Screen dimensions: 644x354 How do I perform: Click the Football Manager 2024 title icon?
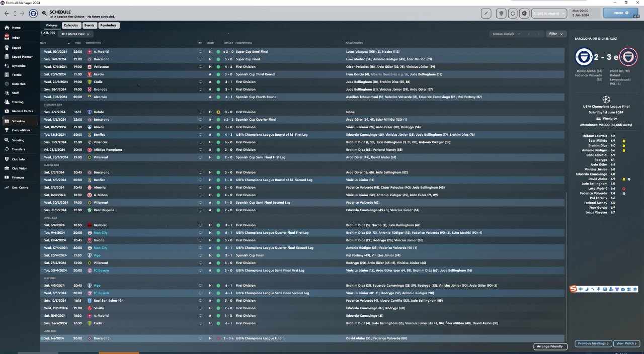click(3, 3)
